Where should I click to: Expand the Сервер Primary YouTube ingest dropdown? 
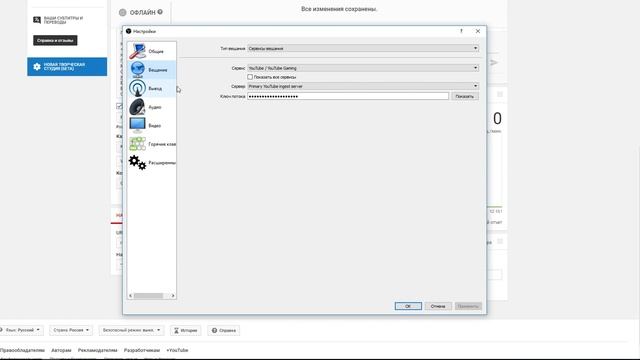pyautogui.click(x=363, y=86)
